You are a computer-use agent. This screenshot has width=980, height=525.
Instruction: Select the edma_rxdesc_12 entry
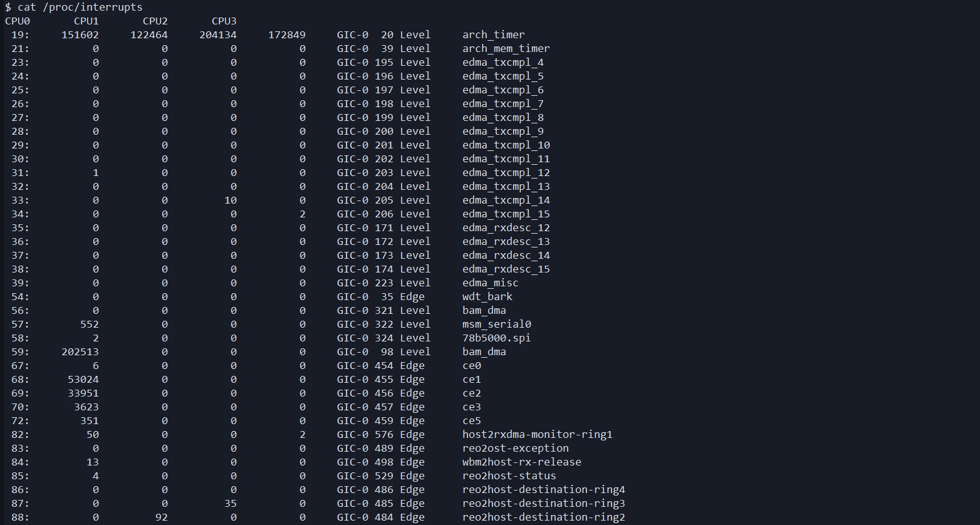coord(506,228)
